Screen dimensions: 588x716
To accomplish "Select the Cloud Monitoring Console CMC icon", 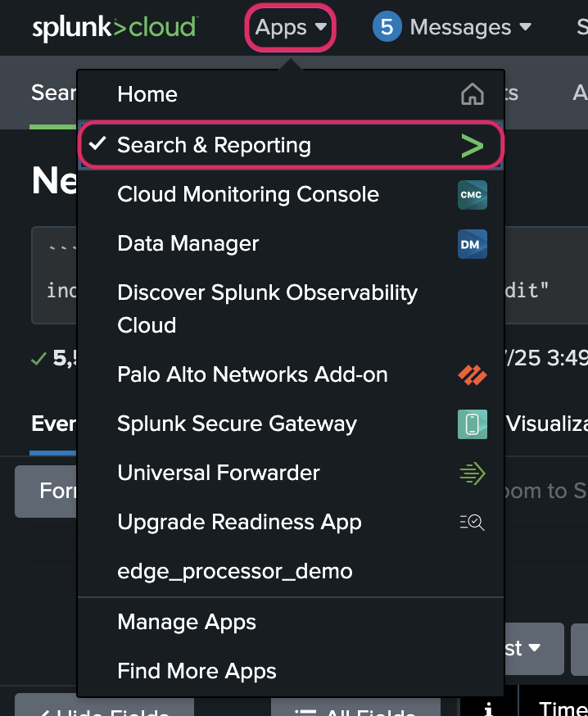I will point(472,195).
